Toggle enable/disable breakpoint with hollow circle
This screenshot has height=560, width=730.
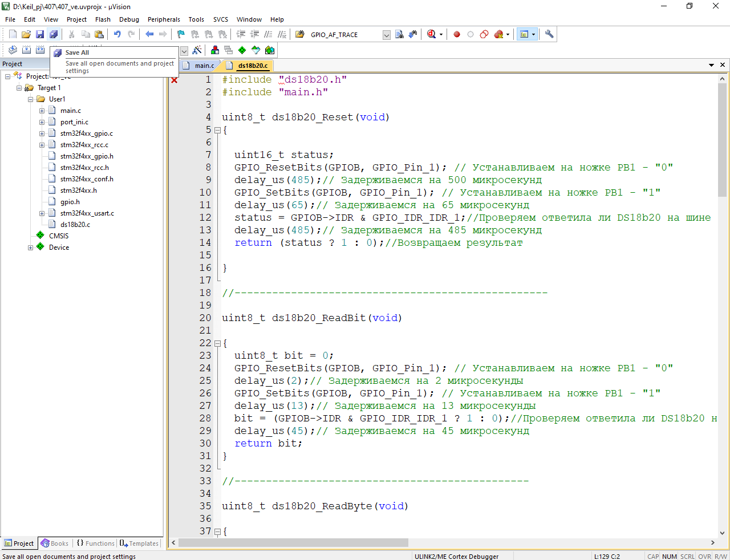(x=471, y=34)
